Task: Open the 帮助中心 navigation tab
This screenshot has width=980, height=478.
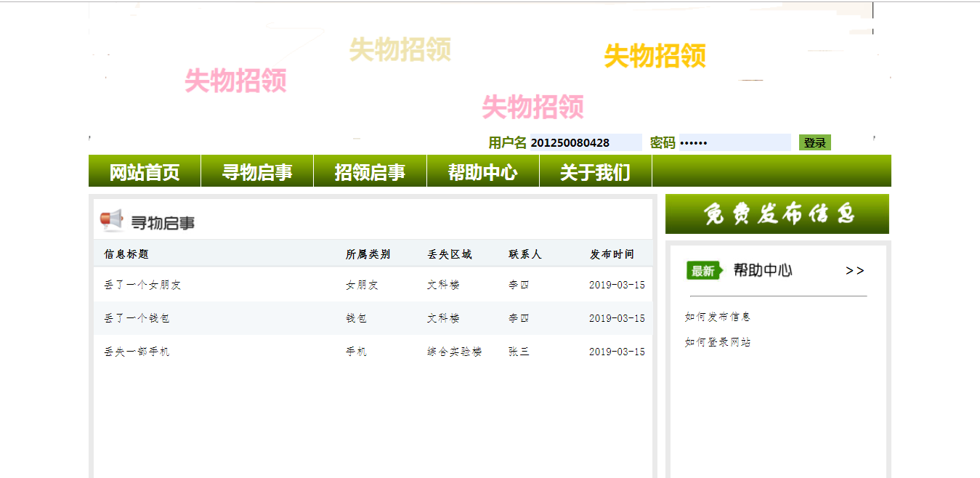Action: [x=483, y=171]
